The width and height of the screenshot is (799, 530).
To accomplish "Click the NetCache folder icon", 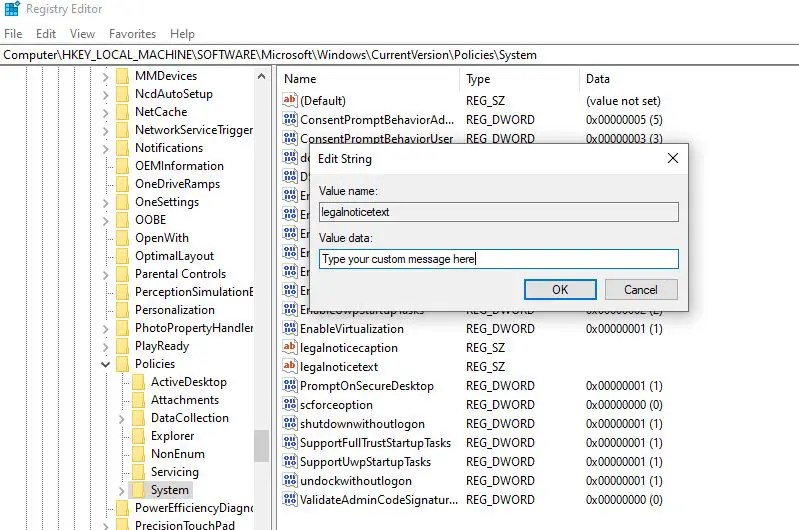I will [x=122, y=112].
